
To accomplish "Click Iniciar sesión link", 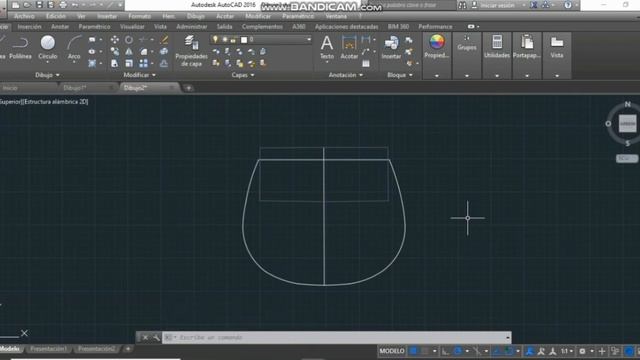I will (497, 5).
